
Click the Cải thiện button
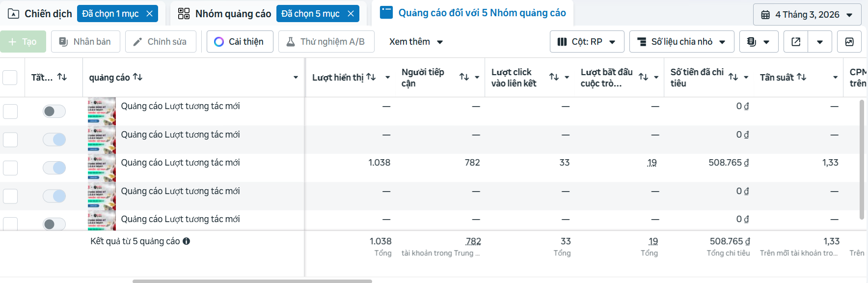(x=240, y=42)
